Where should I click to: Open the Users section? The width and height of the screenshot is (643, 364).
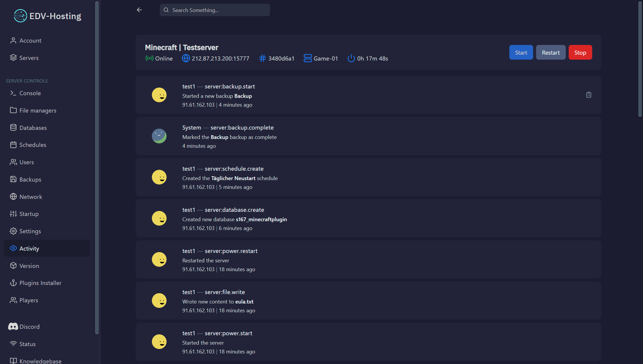[47, 162]
